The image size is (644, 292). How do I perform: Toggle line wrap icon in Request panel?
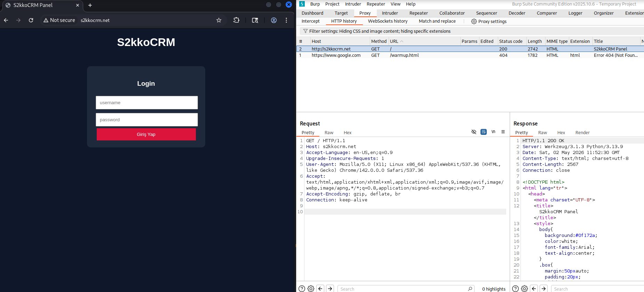coord(484,132)
